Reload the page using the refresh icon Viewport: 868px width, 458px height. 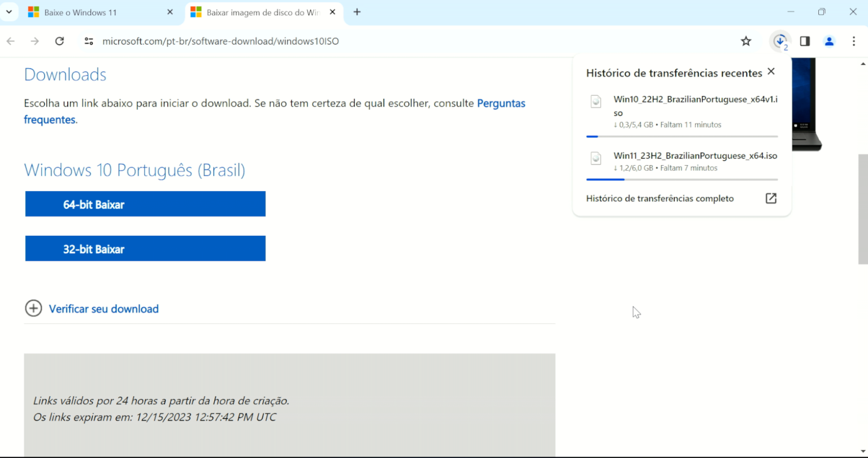click(59, 41)
